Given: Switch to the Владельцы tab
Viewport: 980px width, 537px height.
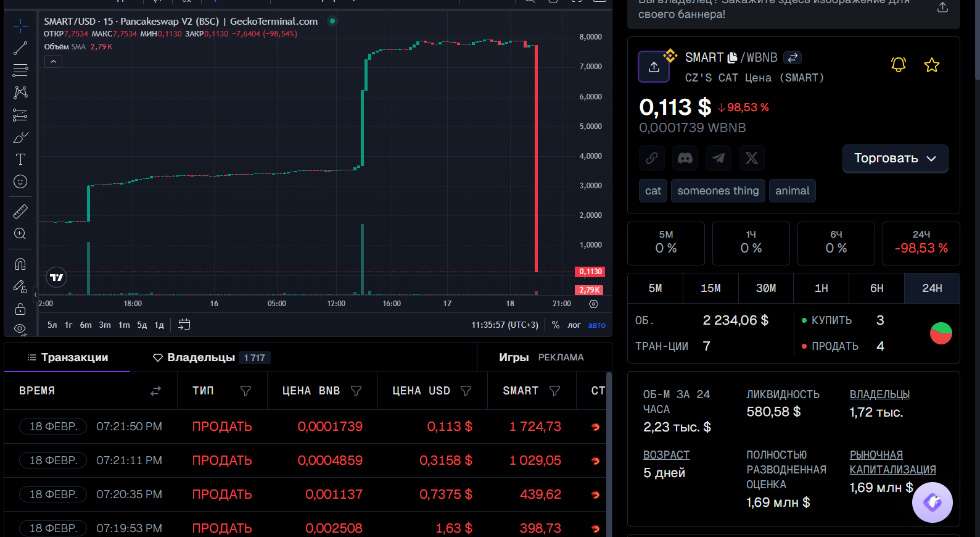Looking at the screenshot, I should pos(212,357).
